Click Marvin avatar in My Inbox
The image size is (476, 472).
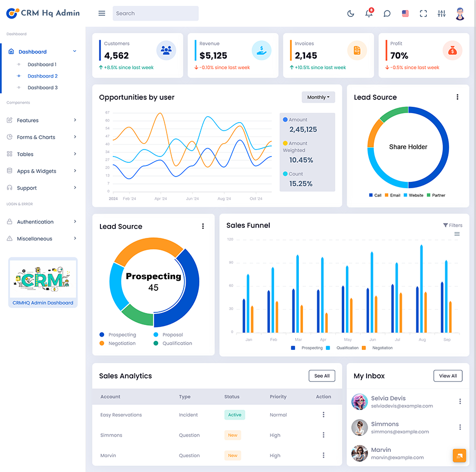360,453
